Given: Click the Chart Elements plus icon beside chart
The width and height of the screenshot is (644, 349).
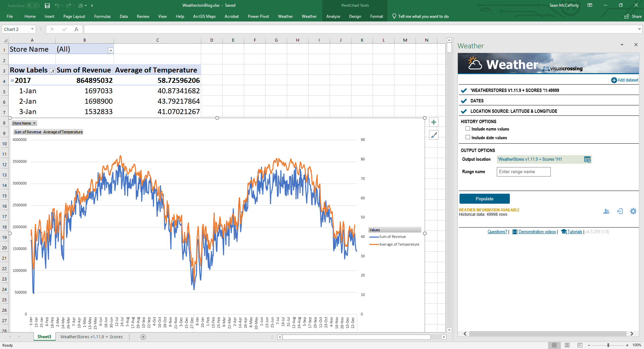Looking at the screenshot, I should point(433,122).
